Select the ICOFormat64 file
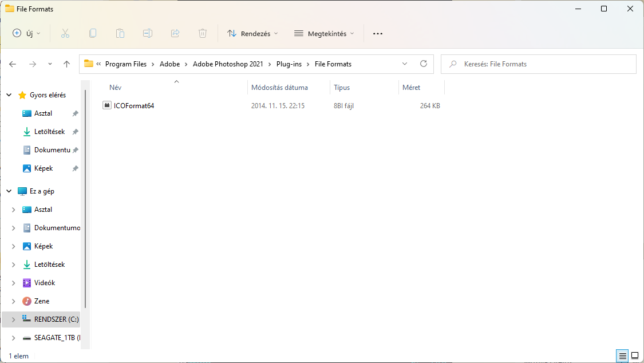644x363 pixels. tap(134, 106)
